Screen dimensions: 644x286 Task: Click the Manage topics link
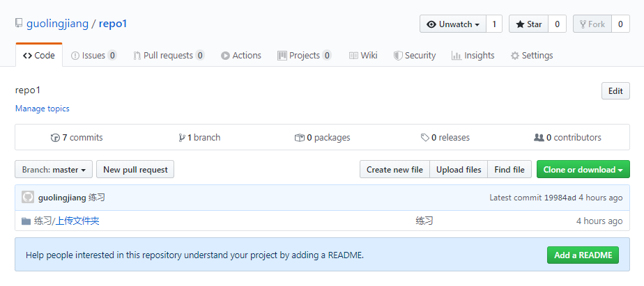click(x=43, y=109)
